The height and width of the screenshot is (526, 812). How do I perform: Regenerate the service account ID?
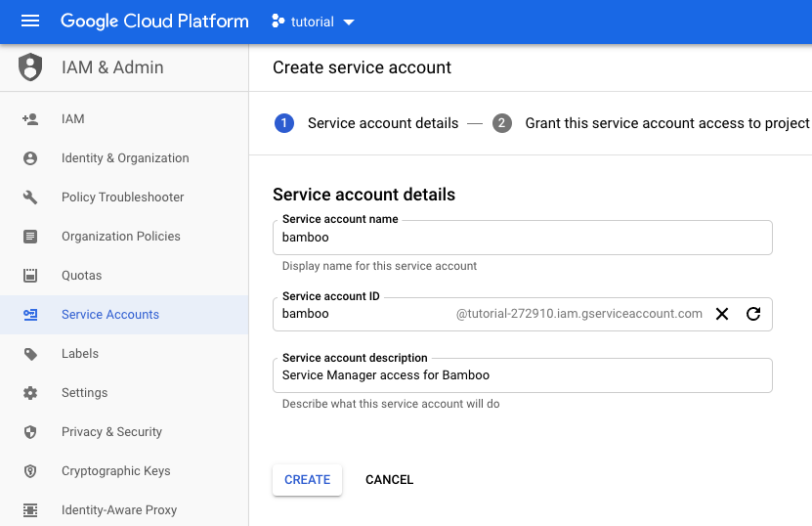pos(753,314)
